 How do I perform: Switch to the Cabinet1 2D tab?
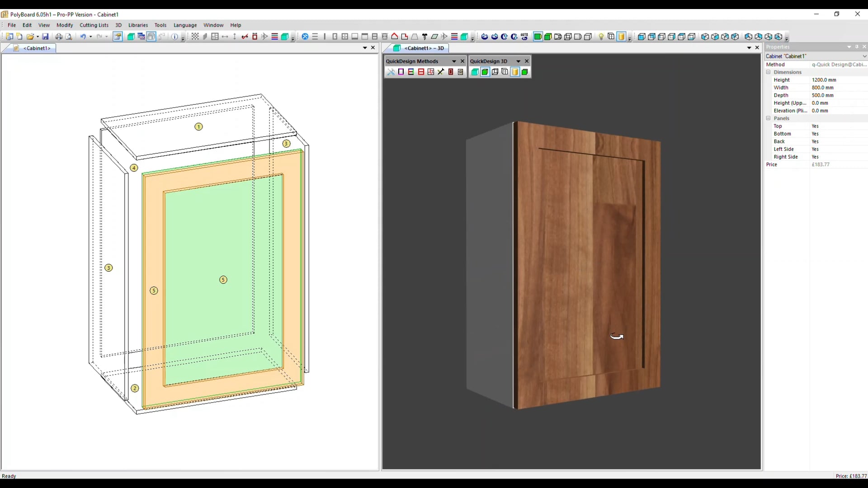[38, 48]
